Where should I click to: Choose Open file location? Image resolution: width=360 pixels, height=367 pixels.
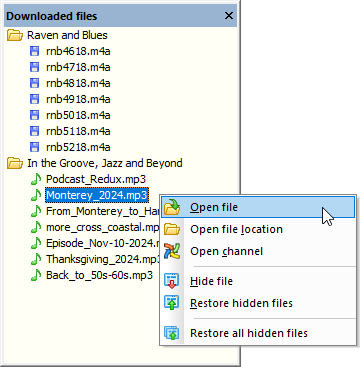(258, 229)
